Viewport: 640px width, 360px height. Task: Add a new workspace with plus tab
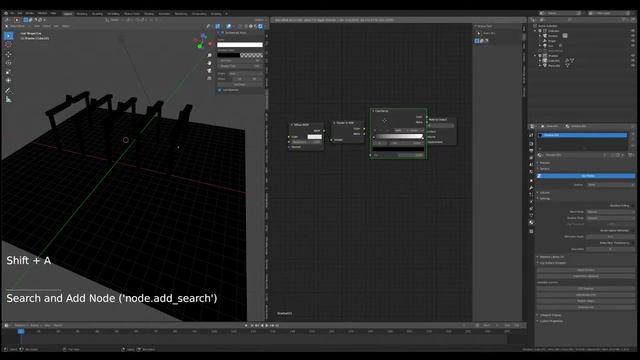pos(227,14)
